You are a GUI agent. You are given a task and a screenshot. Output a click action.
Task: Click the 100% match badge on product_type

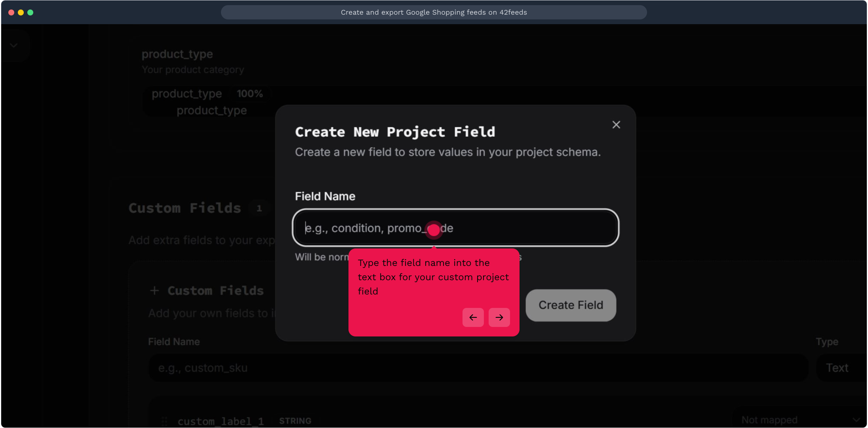click(x=249, y=94)
